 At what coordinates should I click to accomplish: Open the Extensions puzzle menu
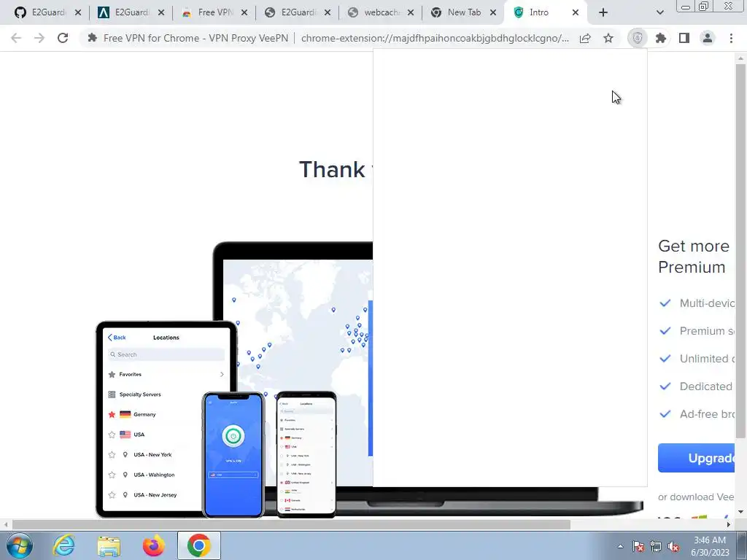pyautogui.click(x=661, y=38)
